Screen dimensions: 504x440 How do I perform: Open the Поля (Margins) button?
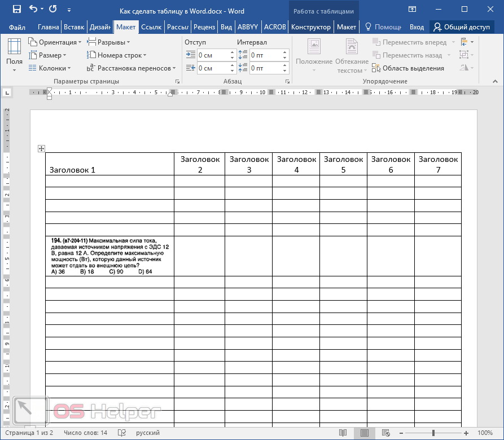pyautogui.click(x=15, y=55)
